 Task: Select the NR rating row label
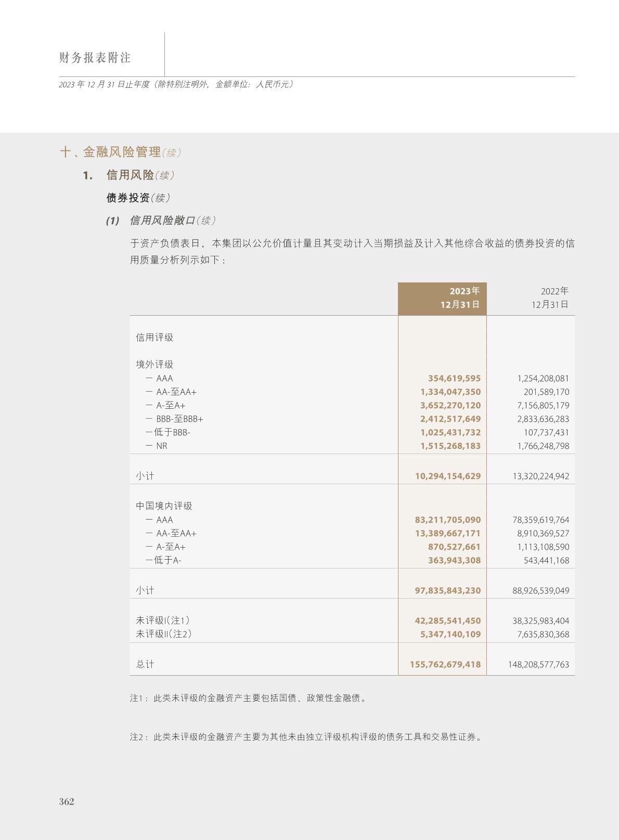click(x=161, y=446)
